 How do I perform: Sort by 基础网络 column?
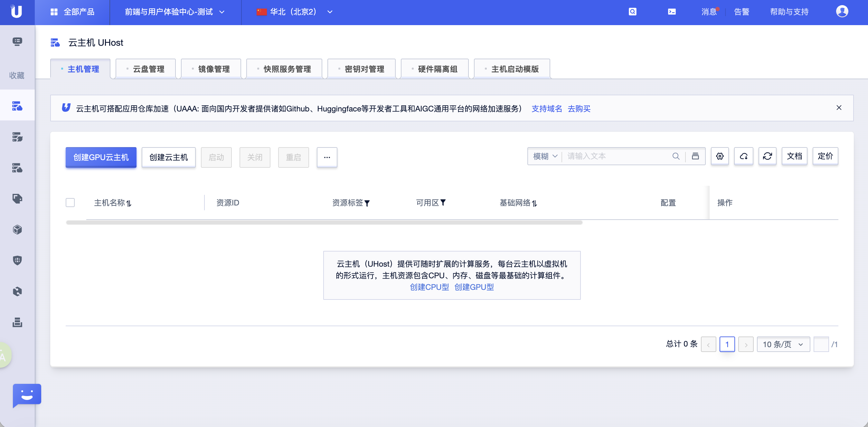coord(534,203)
